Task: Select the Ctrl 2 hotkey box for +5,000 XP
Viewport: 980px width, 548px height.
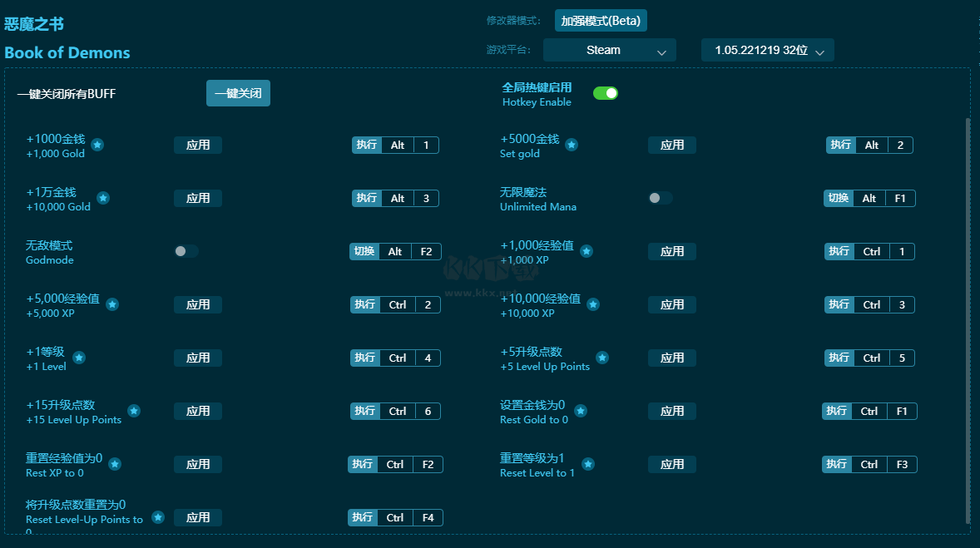Action: (x=395, y=304)
